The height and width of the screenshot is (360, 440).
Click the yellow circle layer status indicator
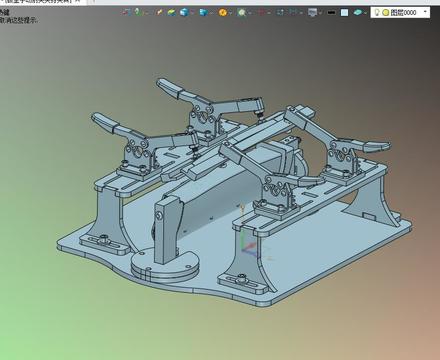coord(386,13)
